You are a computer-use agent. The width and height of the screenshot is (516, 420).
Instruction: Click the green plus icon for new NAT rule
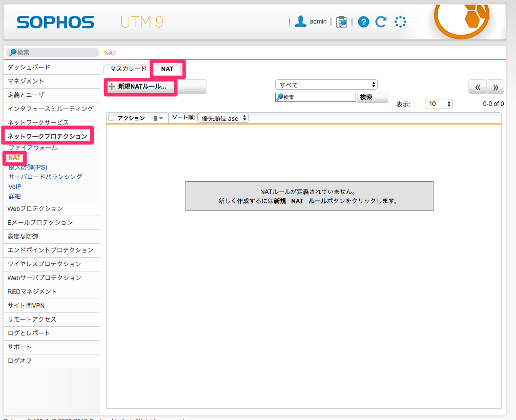(x=112, y=87)
